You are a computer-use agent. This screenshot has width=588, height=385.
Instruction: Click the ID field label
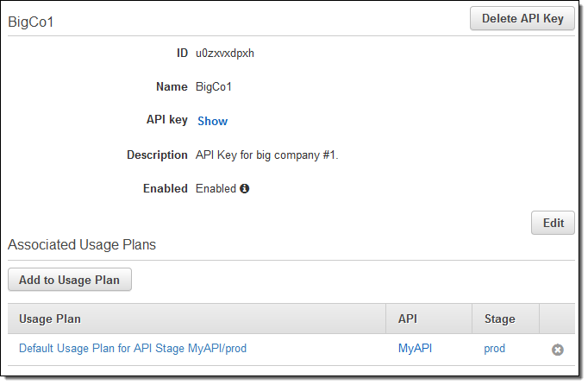tap(181, 53)
